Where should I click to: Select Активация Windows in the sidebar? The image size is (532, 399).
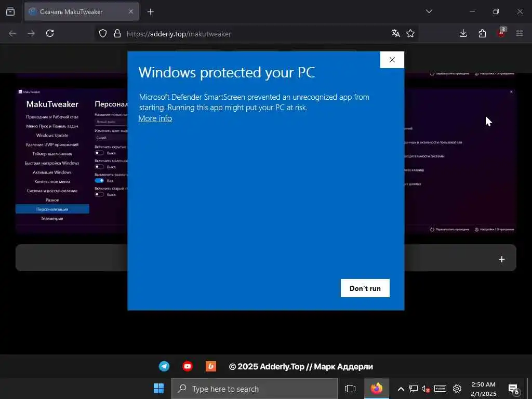(52, 172)
